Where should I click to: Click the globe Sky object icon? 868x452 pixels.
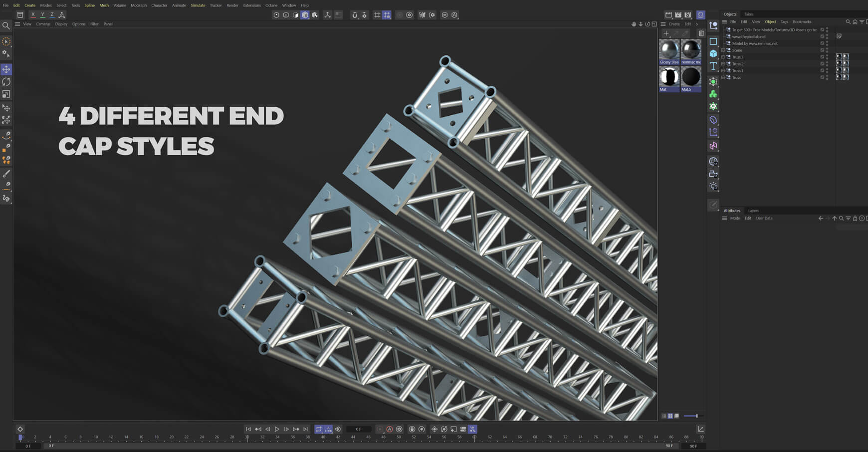[x=713, y=162]
